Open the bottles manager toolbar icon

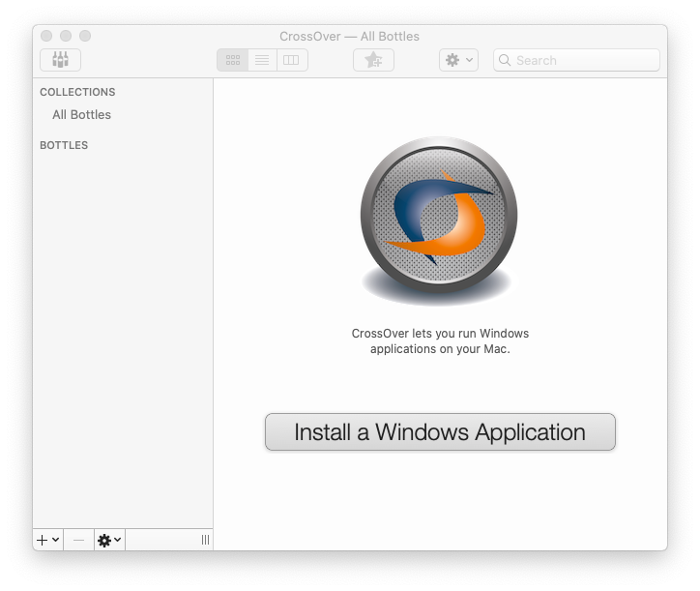tap(60, 60)
